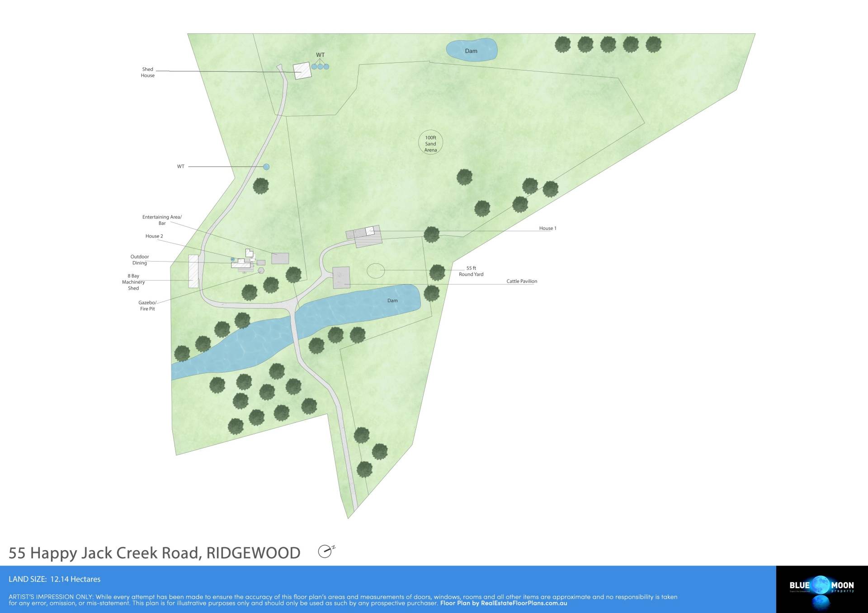Click the 55 ft Round Yard oval
The width and height of the screenshot is (868, 613).
tap(375, 271)
